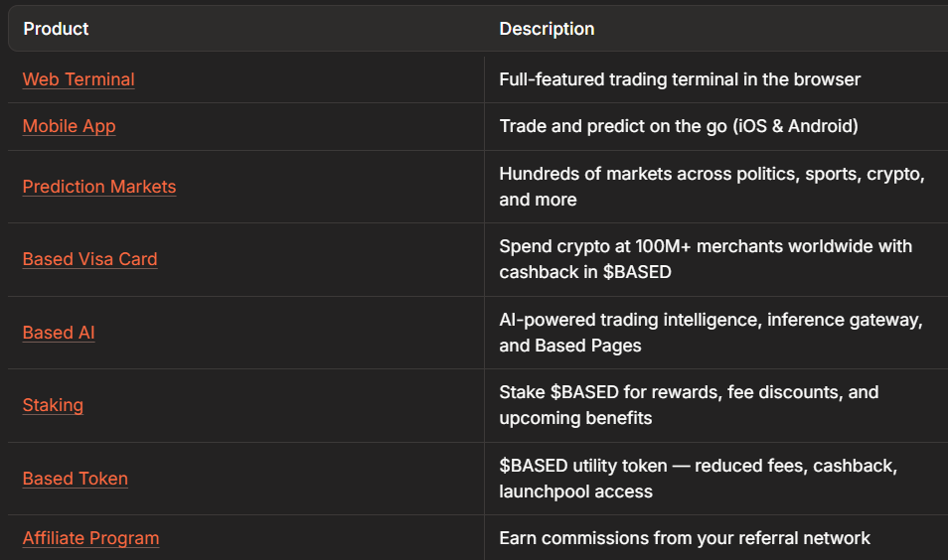948x560 pixels.
Task: Navigate to the Affiliate Program link
Action: [90, 538]
